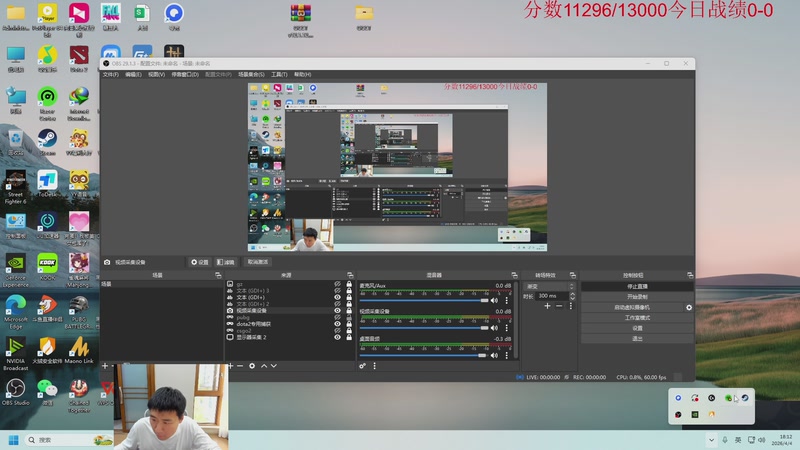
Task: Show the pubg source
Action: pos(337,317)
